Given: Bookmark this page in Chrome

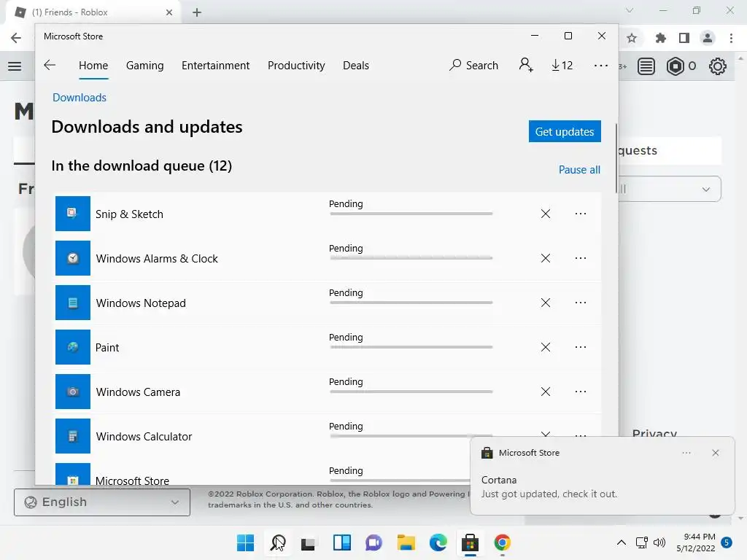Looking at the screenshot, I should tap(632, 38).
